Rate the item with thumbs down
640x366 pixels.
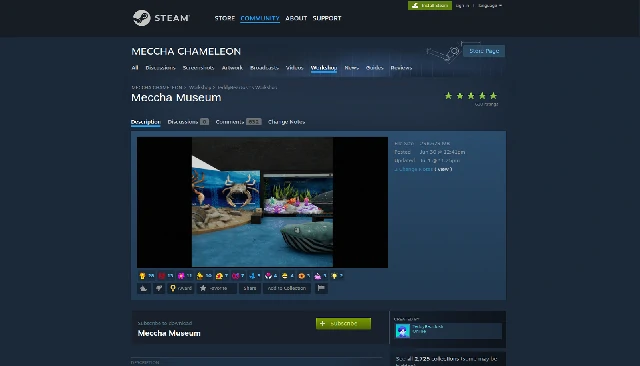click(159, 288)
